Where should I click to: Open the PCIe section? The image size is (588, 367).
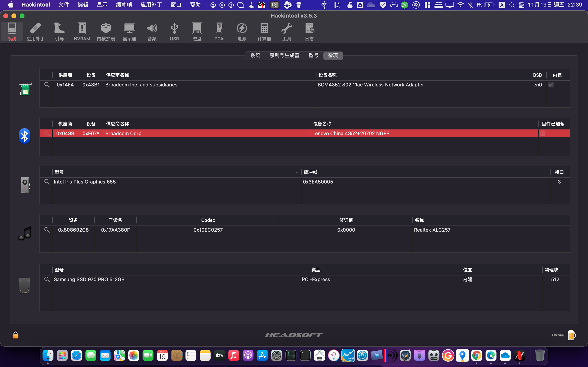point(219,31)
